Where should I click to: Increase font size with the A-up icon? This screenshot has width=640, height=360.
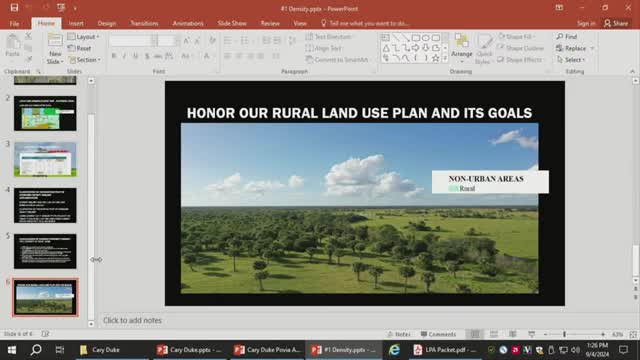point(187,40)
